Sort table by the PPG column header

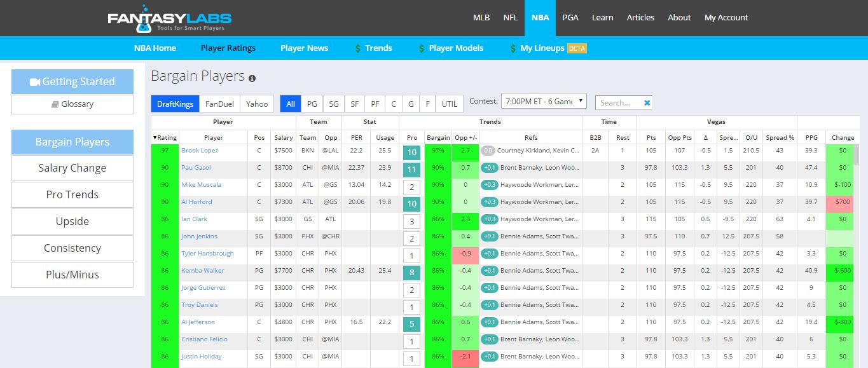(x=811, y=137)
